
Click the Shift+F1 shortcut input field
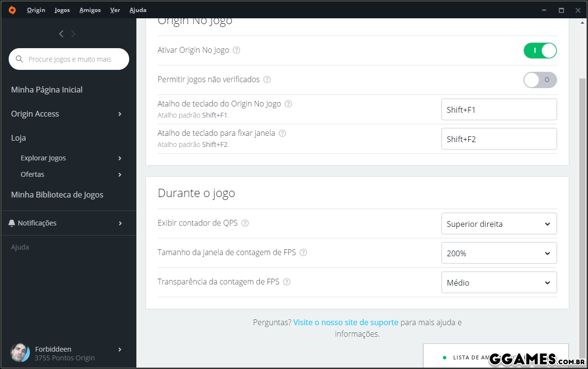tap(499, 110)
